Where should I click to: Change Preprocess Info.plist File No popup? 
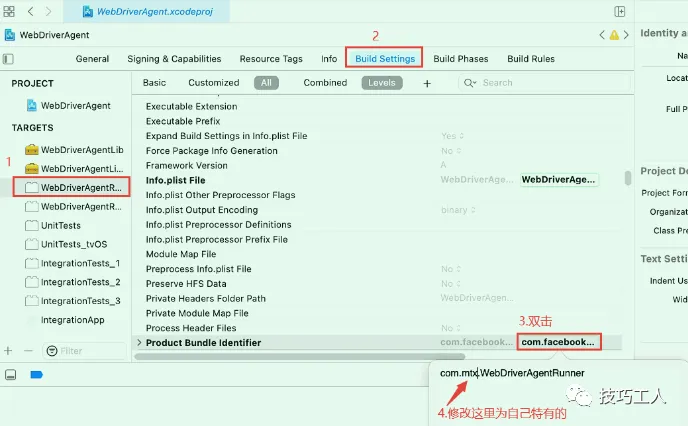pyautogui.click(x=451, y=269)
